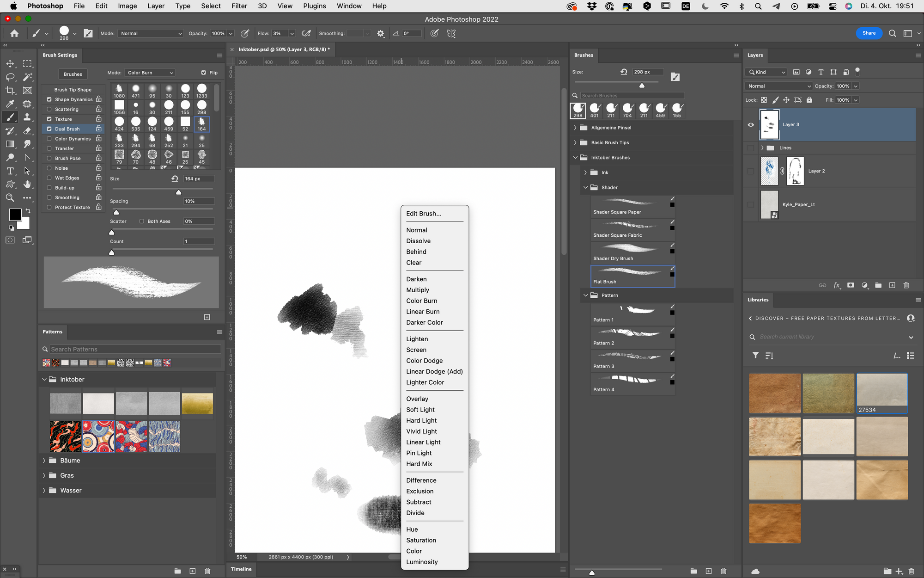This screenshot has height=578, width=924.
Task: Adjust brush Size slider in Brushes panel
Action: (x=642, y=85)
